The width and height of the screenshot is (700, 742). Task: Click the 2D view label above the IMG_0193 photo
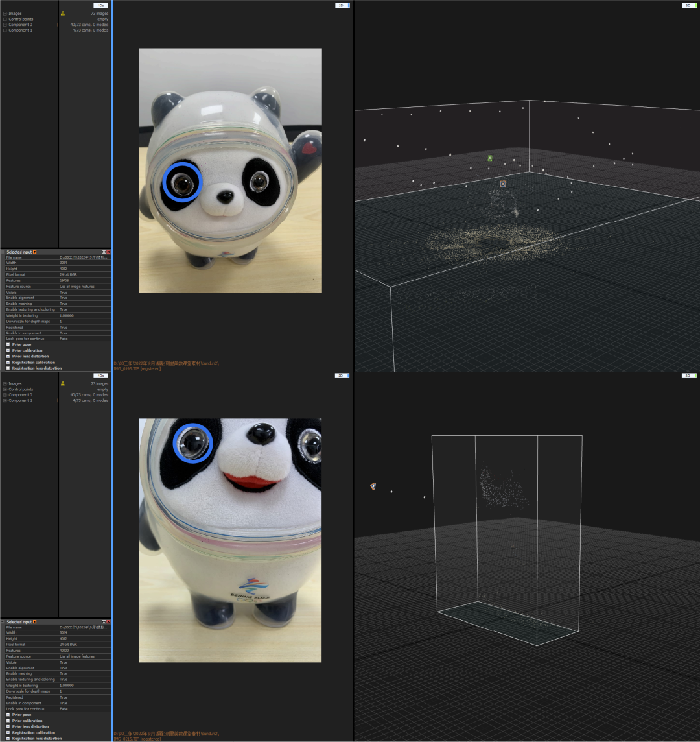click(342, 5)
